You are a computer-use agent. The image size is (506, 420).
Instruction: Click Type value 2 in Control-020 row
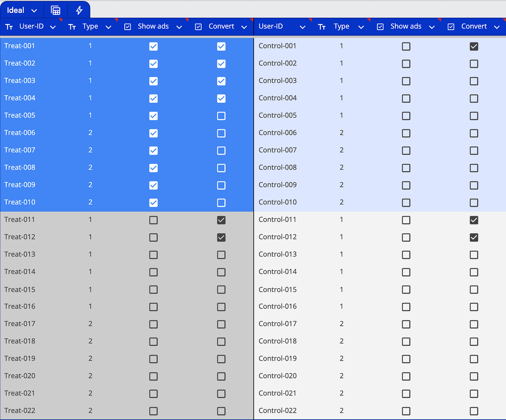342,376
